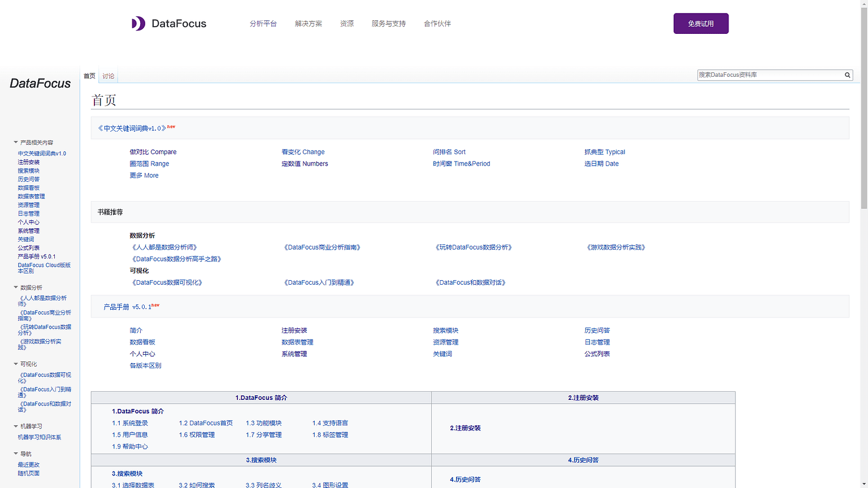Select the 首页 tab
The width and height of the screenshot is (868, 488).
click(x=89, y=76)
